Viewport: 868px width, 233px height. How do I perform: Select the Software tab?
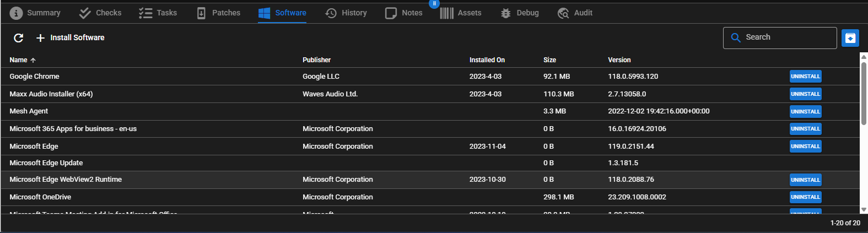tap(282, 13)
